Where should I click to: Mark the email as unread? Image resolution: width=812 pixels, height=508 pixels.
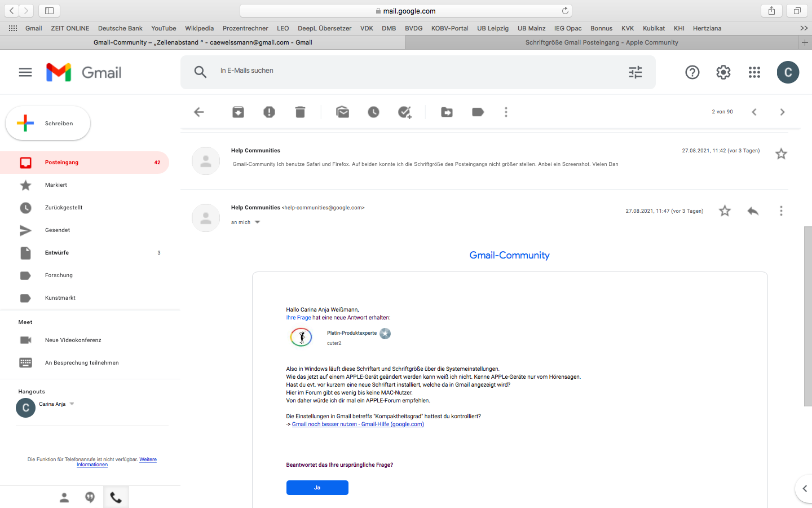tap(342, 112)
